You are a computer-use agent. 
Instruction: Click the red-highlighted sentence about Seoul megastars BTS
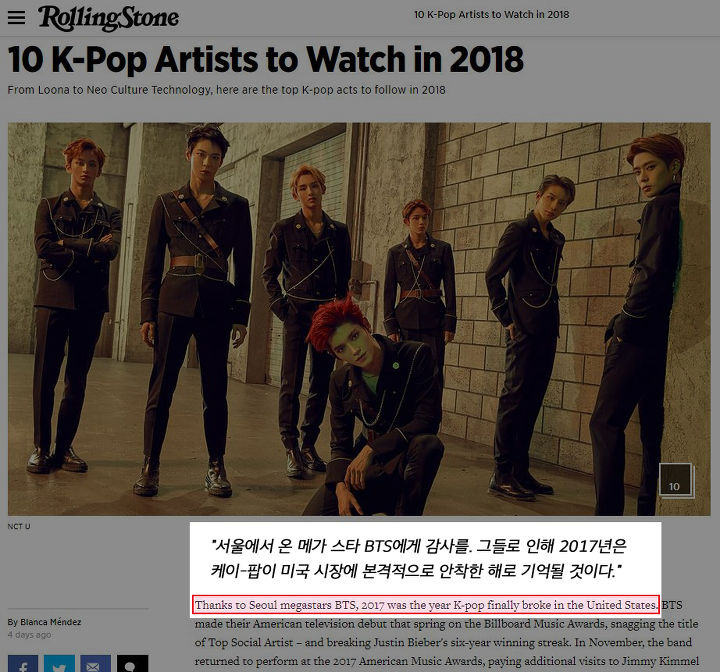(x=426, y=605)
